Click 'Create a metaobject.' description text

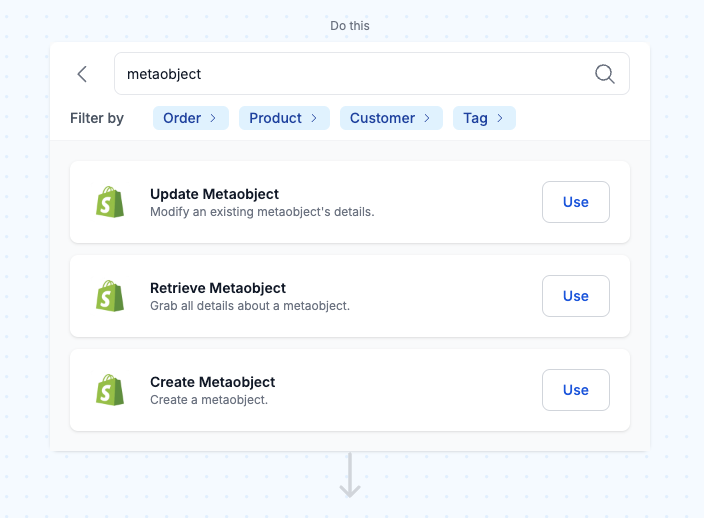209,399
